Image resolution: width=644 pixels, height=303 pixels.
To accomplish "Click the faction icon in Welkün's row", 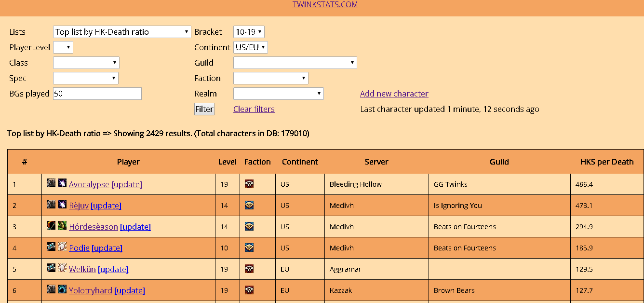I will point(249,269).
